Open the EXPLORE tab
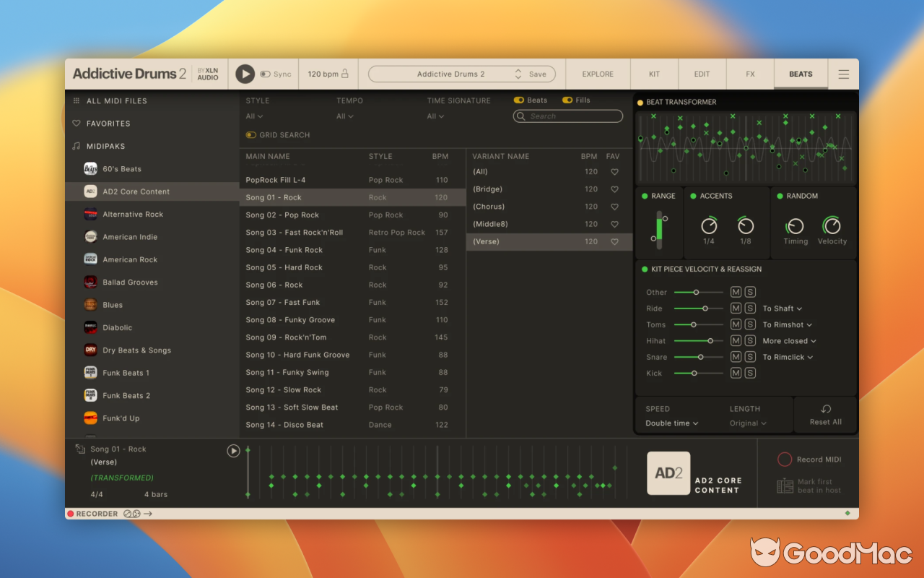Image resolution: width=924 pixels, height=578 pixels. coord(597,73)
